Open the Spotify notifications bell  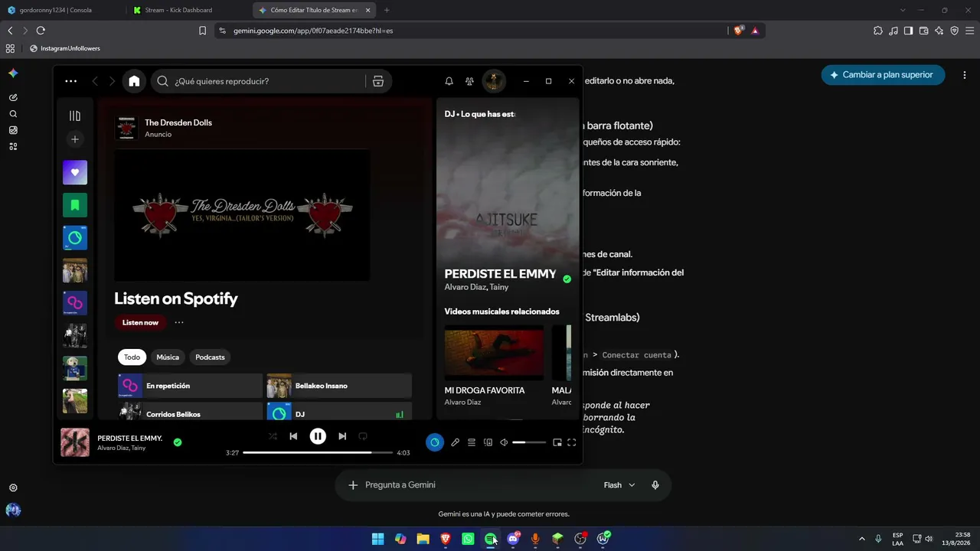tap(449, 81)
